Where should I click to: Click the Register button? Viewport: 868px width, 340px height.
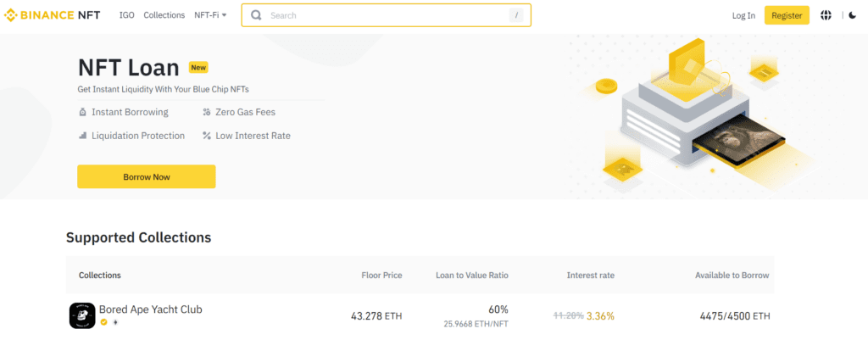coord(787,15)
